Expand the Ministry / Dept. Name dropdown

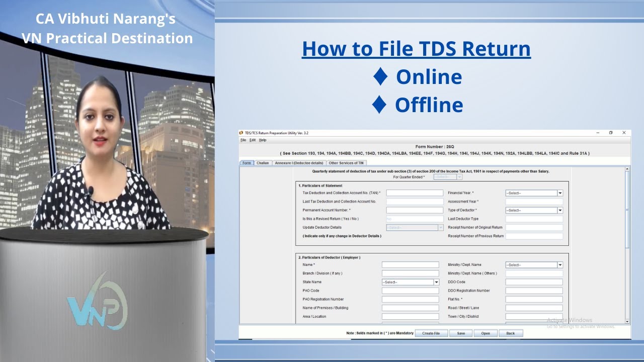[x=534, y=265]
